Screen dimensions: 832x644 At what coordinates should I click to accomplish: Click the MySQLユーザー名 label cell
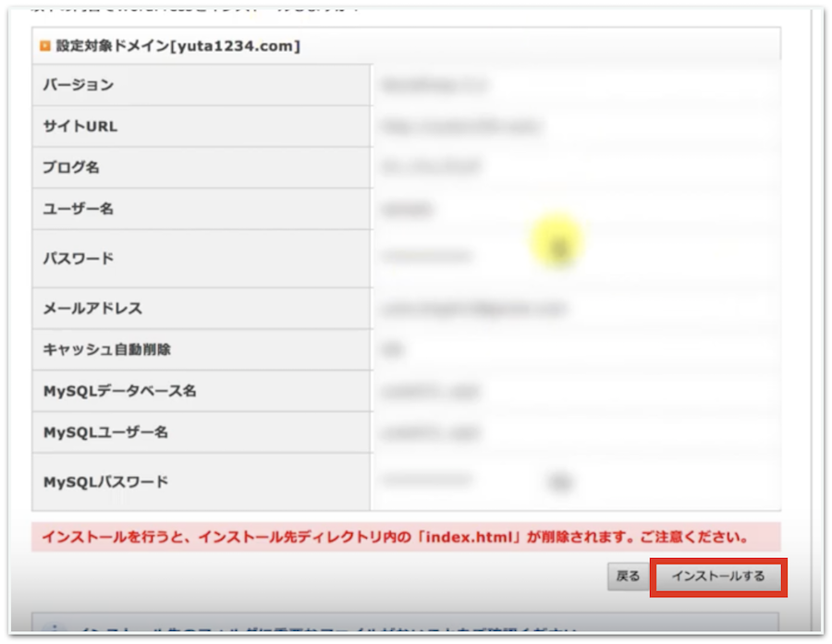click(105, 432)
